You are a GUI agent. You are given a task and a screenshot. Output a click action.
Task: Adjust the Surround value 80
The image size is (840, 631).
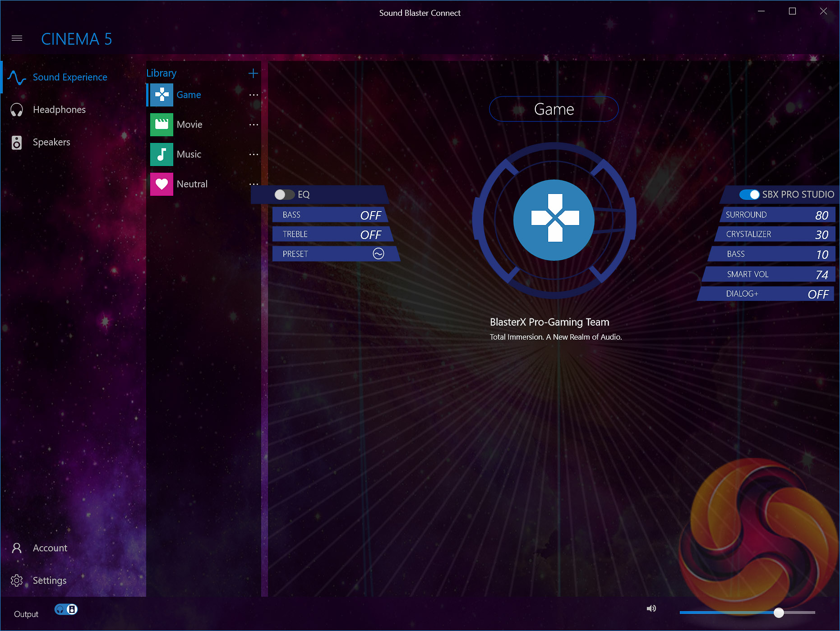tap(822, 215)
